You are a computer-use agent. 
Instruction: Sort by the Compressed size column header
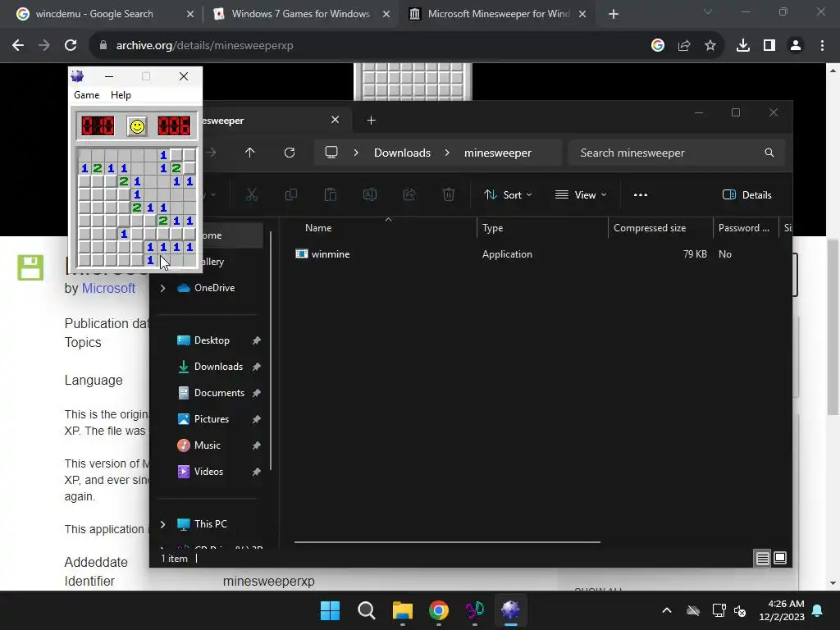click(x=650, y=228)
